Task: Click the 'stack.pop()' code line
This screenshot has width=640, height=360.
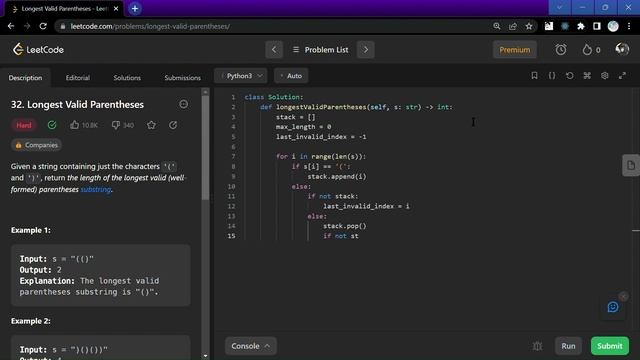Action: click(344, 226)
